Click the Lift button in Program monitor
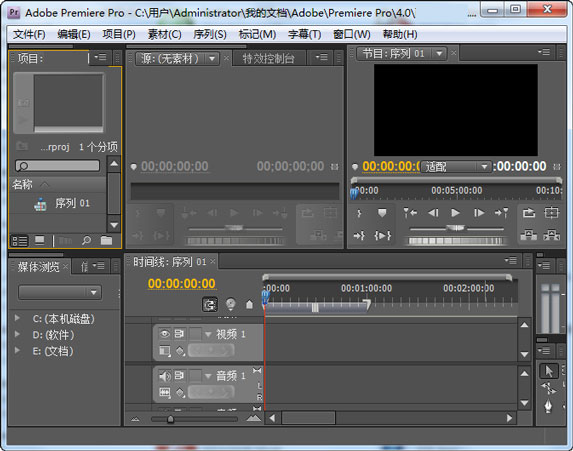Image resolution: width=573 pixels, height=451 pixels. click(528, 235)
